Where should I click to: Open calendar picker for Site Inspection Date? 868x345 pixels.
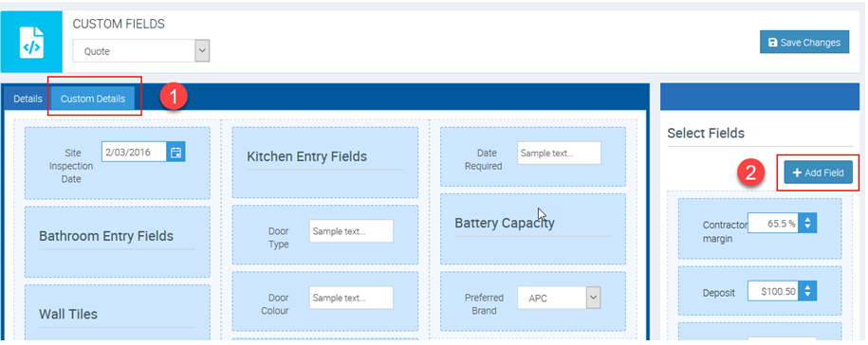click(176, 152)
